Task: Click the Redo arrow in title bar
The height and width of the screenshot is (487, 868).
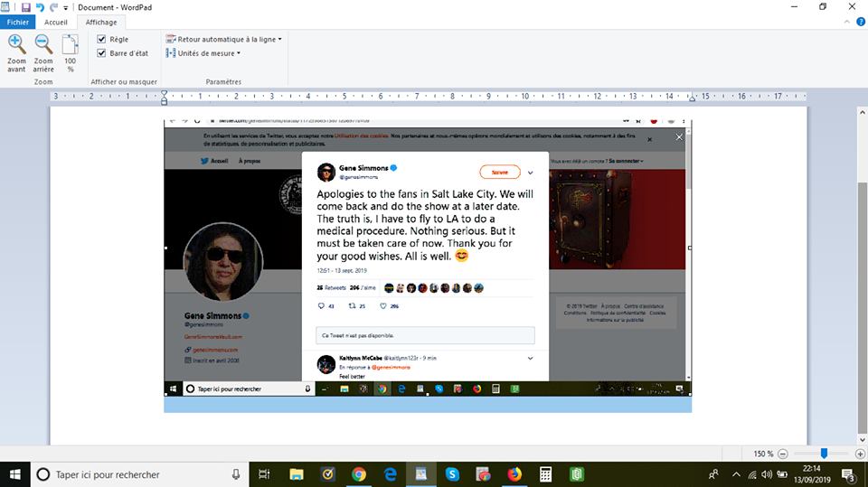Action: point(53,7)
